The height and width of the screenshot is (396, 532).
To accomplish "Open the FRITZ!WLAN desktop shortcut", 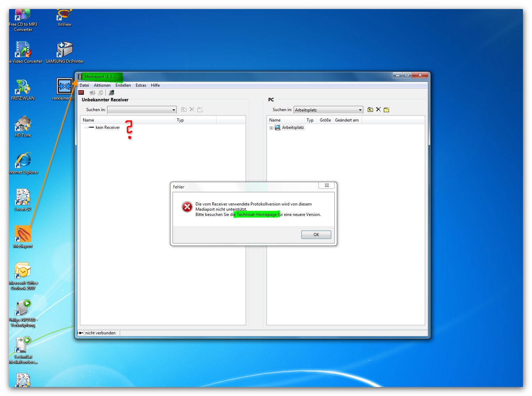I will pyautogui.click(x=23, y=90).
